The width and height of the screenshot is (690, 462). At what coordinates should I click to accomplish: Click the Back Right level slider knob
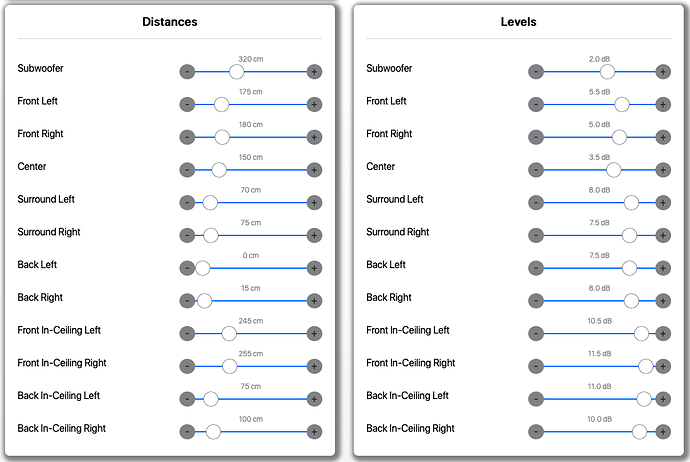point(631,301)
